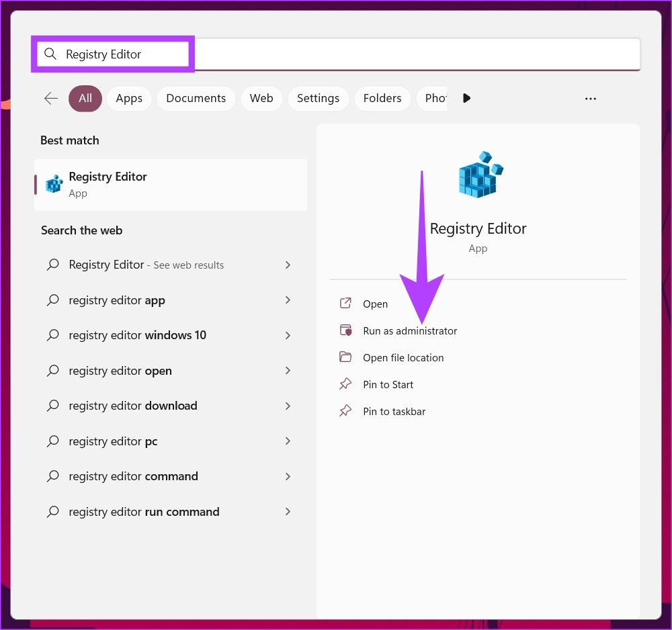This screenshot has height=630, width=672.
Task: Show more filter tabs with the play arrow
Action: [467, 98]
